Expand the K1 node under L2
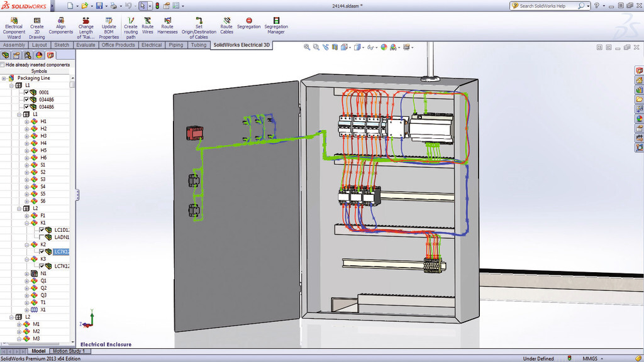The image size is (644, 362). coord(27,222)
